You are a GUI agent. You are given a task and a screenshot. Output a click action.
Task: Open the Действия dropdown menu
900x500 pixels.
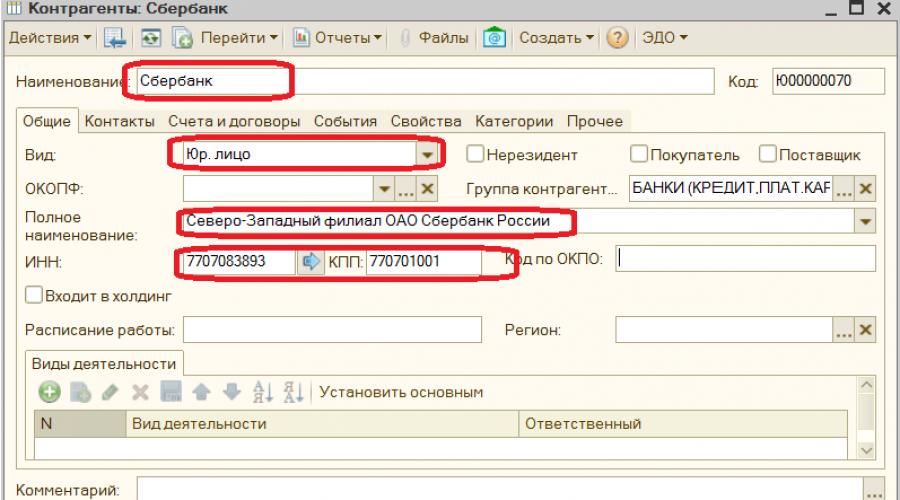pos(51,38)
